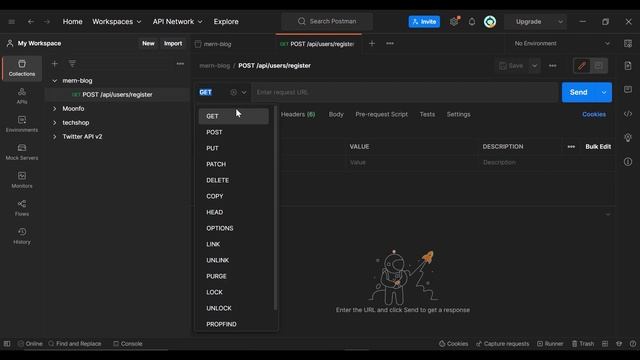This screenshot has width=640, height=360.
Task: Open the notifications bell
Action: coord(472,22)
